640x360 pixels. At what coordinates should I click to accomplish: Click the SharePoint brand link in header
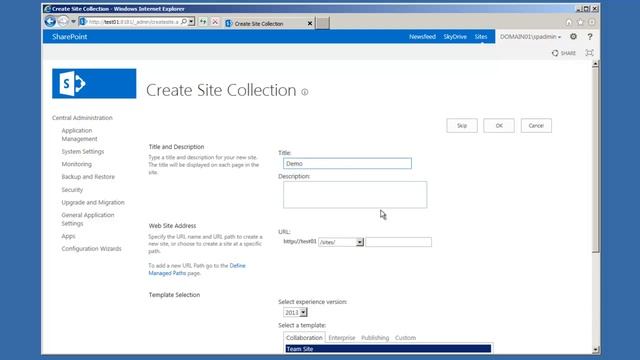coord(70,37)
